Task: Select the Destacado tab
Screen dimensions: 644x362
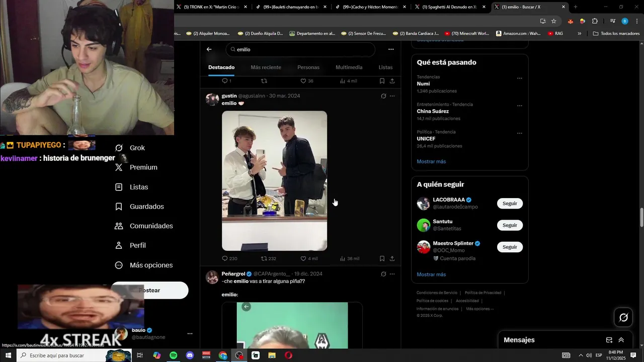Action: click(x=221, y=67)
